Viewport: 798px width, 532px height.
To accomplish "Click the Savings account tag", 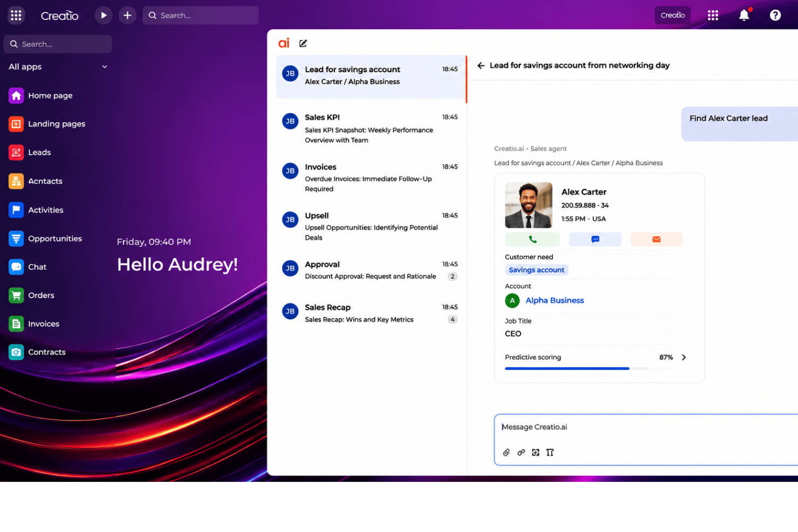I will click(536, 270).
